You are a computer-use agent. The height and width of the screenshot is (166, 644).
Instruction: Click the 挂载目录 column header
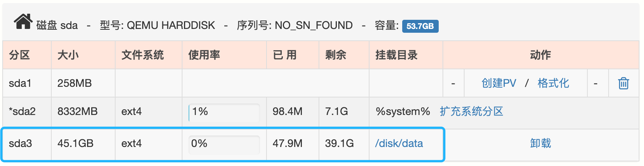tap(397, 55)
